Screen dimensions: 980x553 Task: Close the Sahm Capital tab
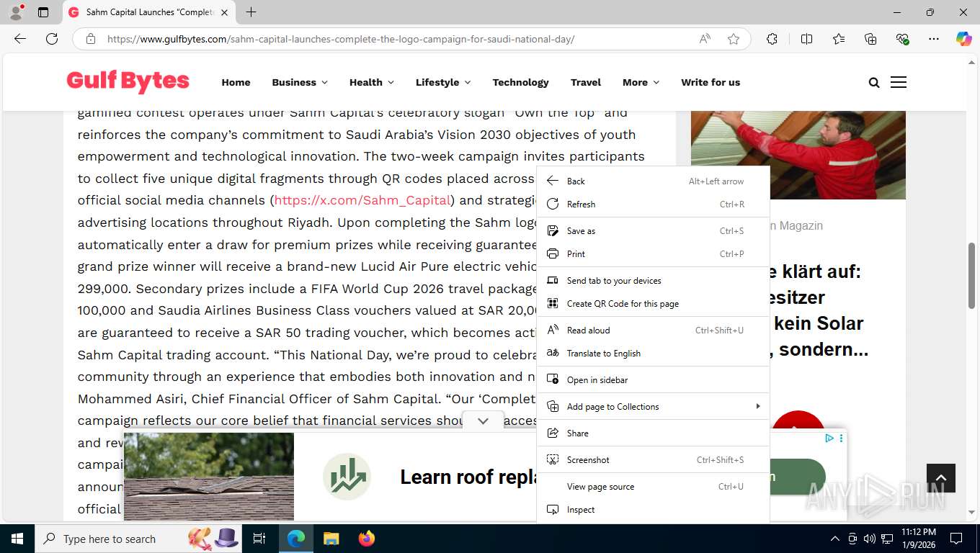224,12
